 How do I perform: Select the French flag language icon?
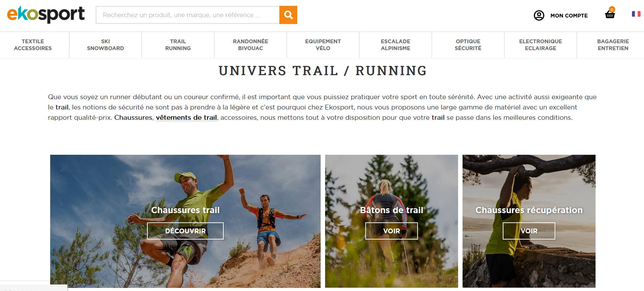point(636,14)
